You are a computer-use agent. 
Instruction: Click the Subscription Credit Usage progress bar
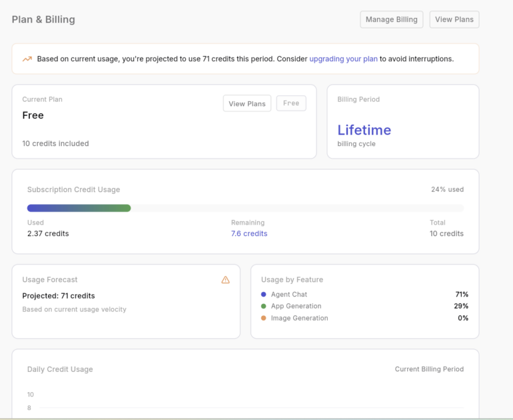point(245,208)
